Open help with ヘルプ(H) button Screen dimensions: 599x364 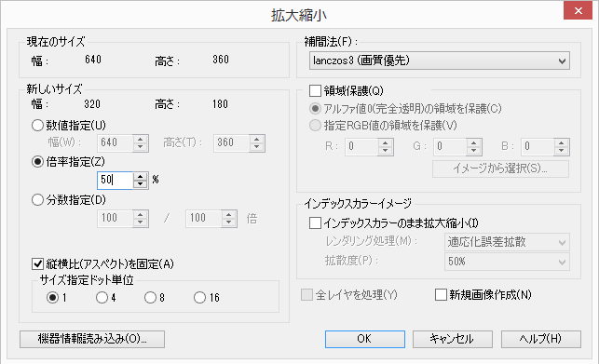tap(541, 339)
